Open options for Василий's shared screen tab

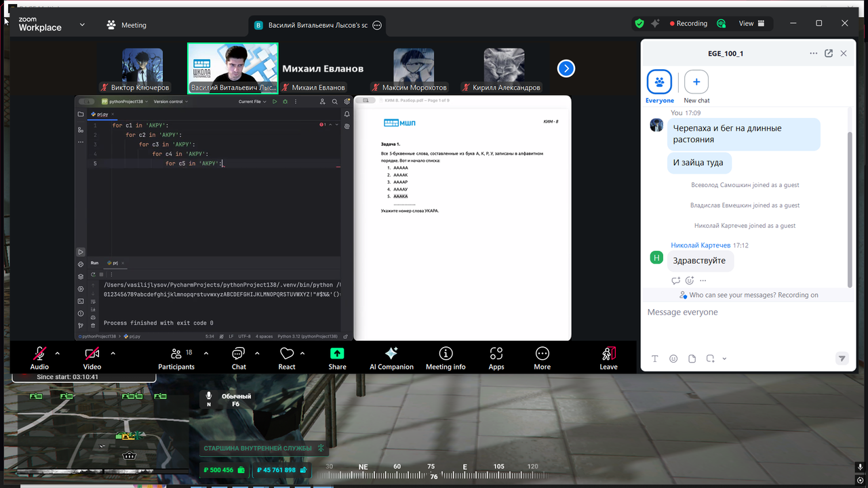point(378,25)
